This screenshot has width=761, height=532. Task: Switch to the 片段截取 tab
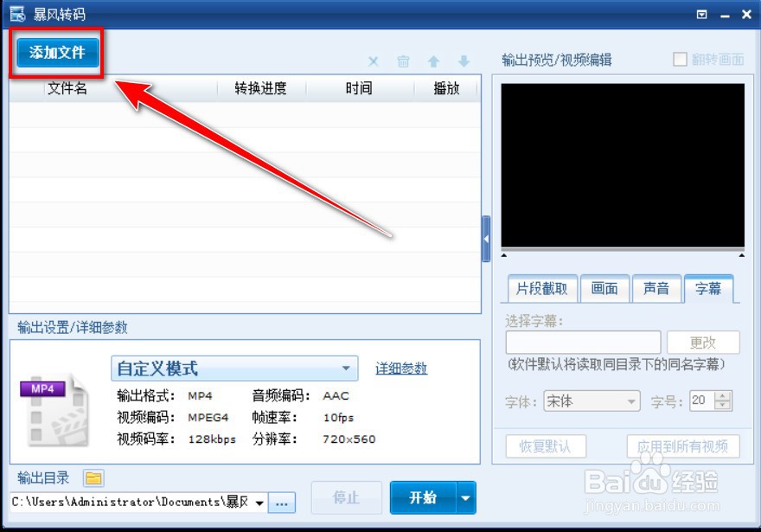[x=542, y=289]
